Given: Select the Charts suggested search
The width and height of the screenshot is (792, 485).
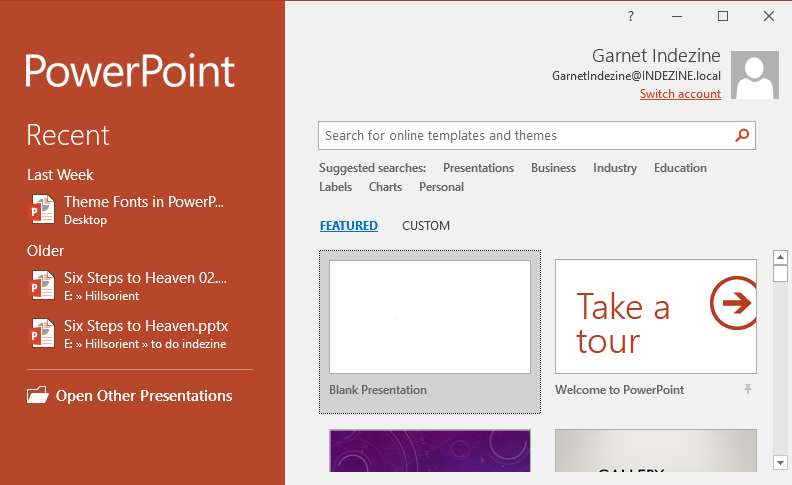Looking at the screenshot, I should coord(385,187).
